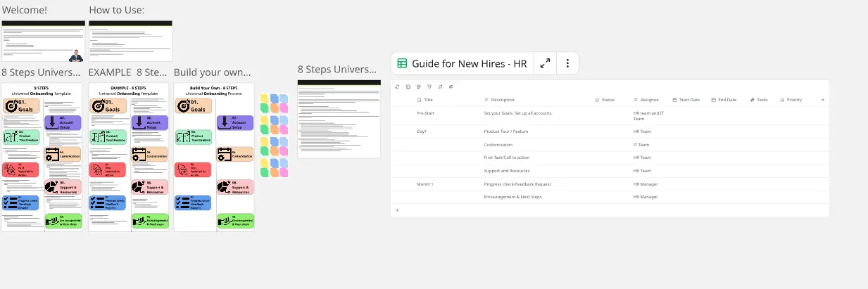Select the Guide for New Hires - HR title
868x289 pixels.
[x=470, y=63]
